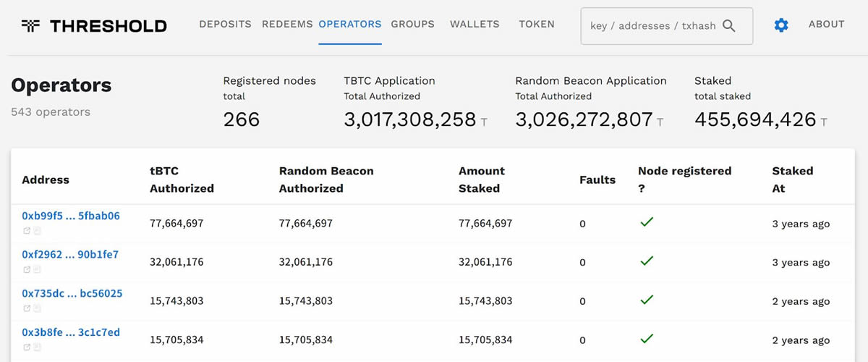
Task: Switch to the Deposits tab
Action: tap(225, 24)
